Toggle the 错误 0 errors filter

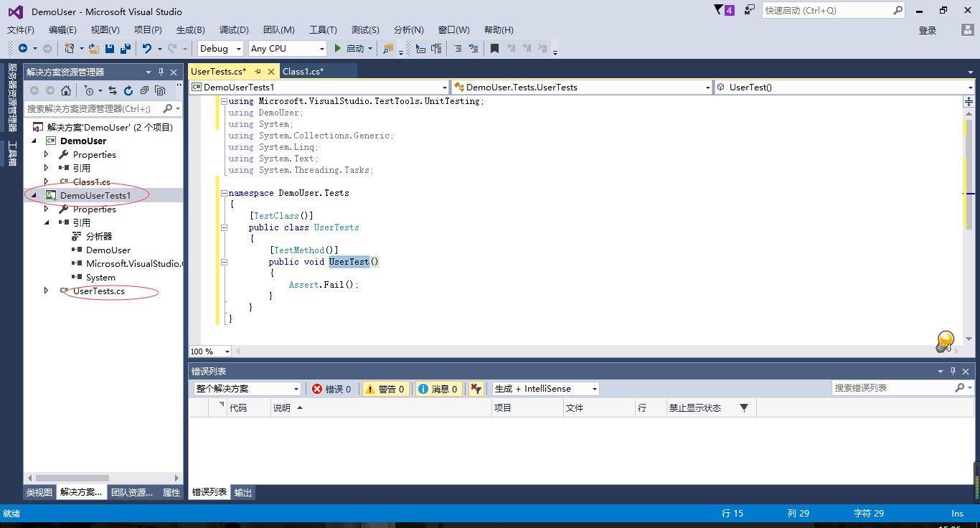331,389
